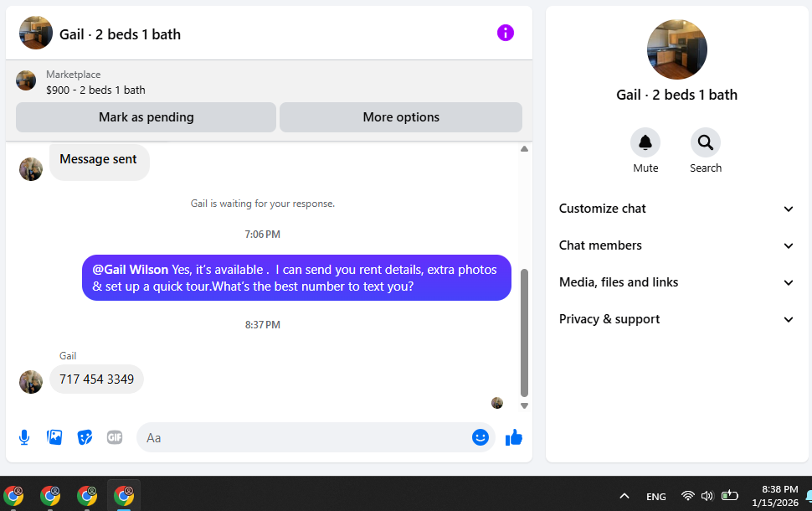Search in conversation using magnifier icon
The width and height of the screenshot is (812, 511).
[x=705, y=142]
